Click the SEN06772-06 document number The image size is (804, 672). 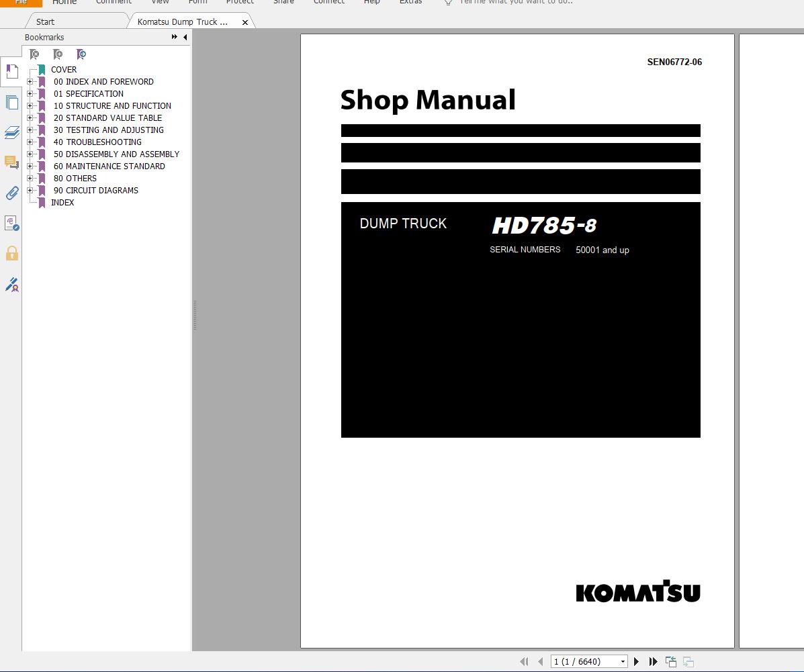click(674, 62)
